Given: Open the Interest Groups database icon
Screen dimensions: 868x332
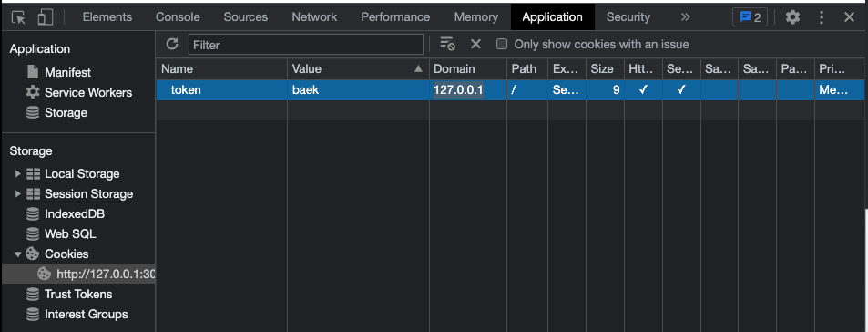Looking at the screenshot, I should point(33,315).
